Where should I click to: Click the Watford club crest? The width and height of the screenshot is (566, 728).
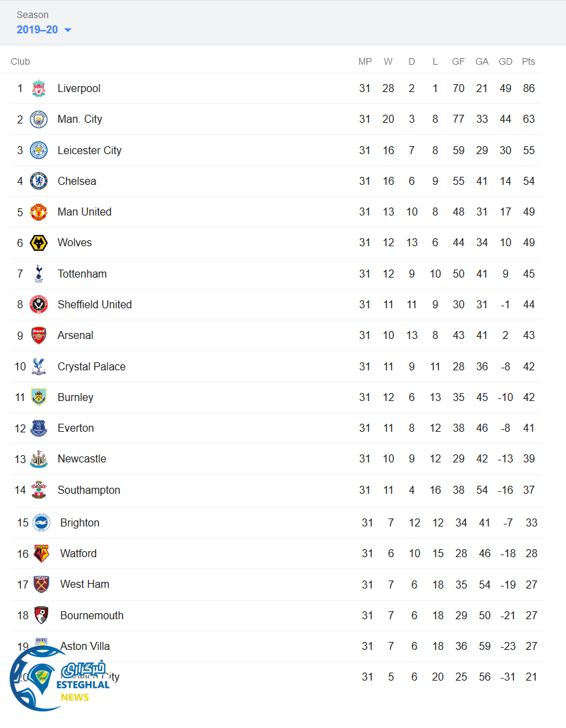41,554
